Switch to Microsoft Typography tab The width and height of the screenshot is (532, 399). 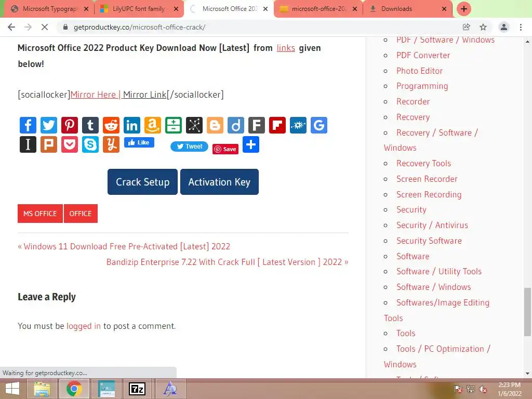point(49,9)
